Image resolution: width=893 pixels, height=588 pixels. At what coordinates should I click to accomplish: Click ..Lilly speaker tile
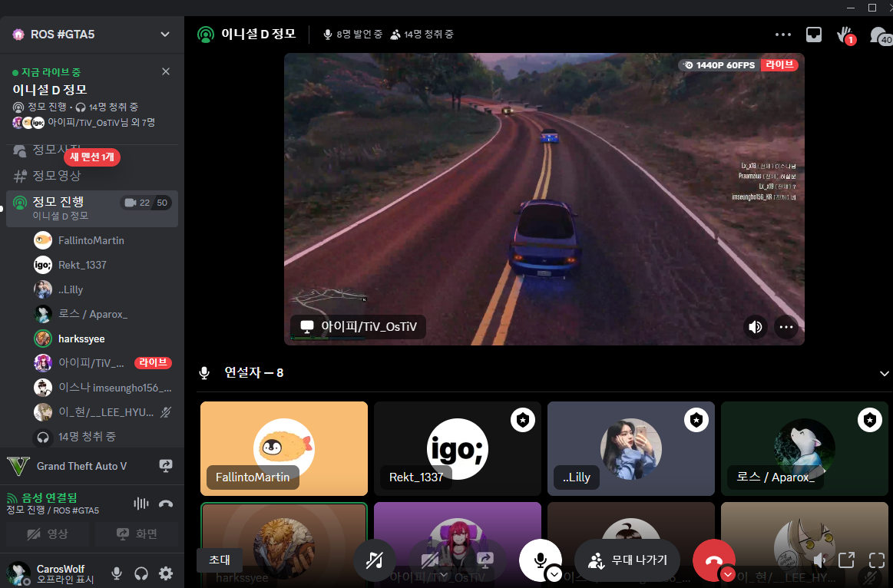click(631, 448)
